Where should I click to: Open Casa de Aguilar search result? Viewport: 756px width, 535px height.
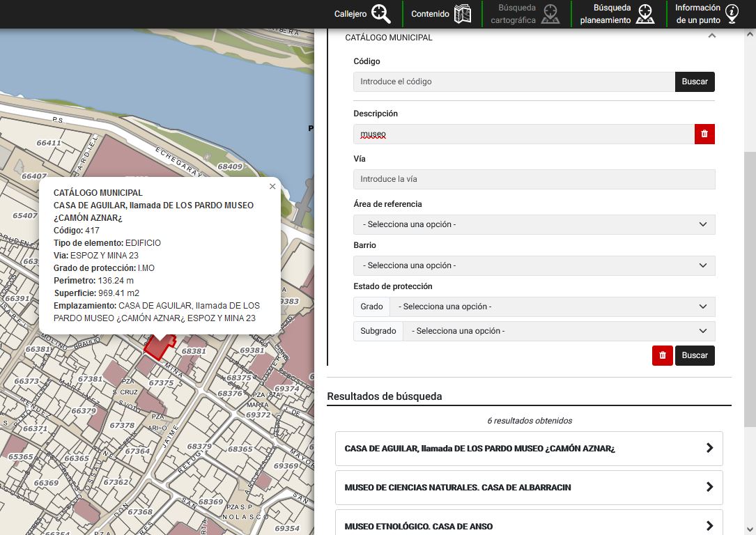(x=529, y=449)
